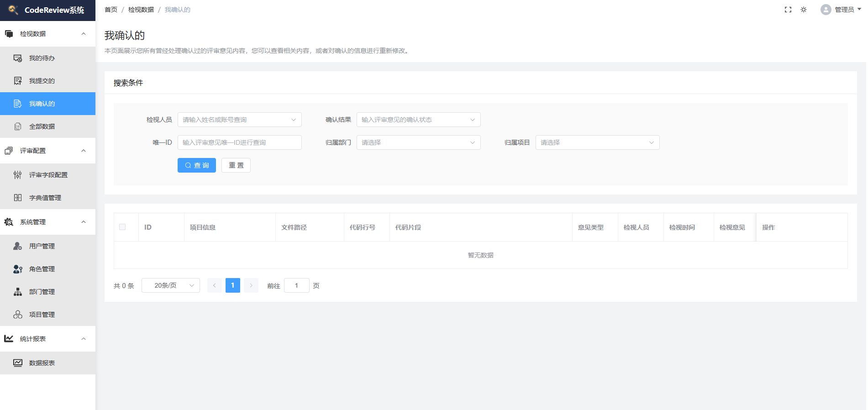Viewport: 868px width, 410px height.
Task: Open the 管理员 user account menu
Action: pyautogui.click(x=841, y=10)
